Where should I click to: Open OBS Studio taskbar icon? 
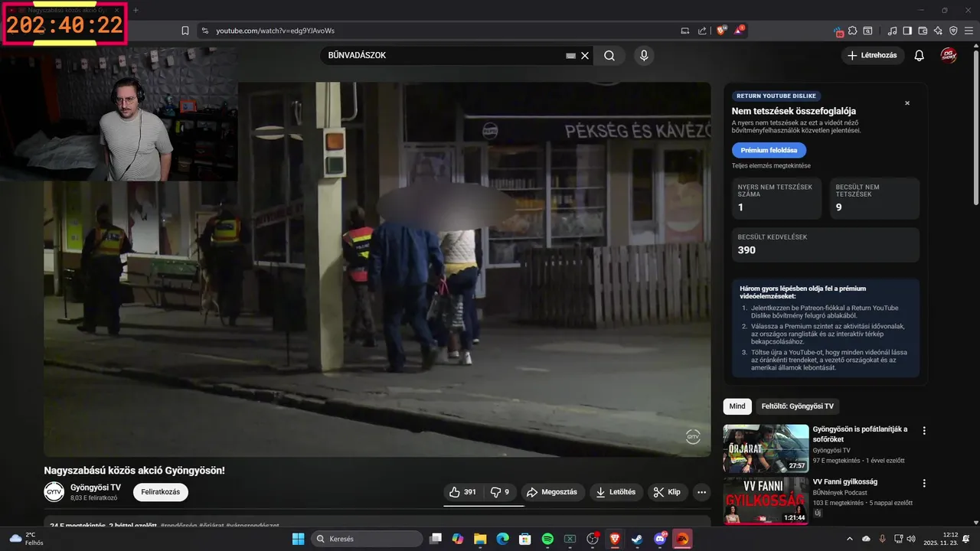(592, 539)
